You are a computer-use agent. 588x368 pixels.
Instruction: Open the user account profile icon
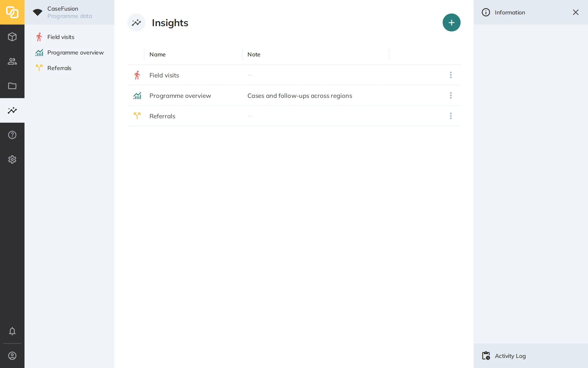[x=12, y=356]
